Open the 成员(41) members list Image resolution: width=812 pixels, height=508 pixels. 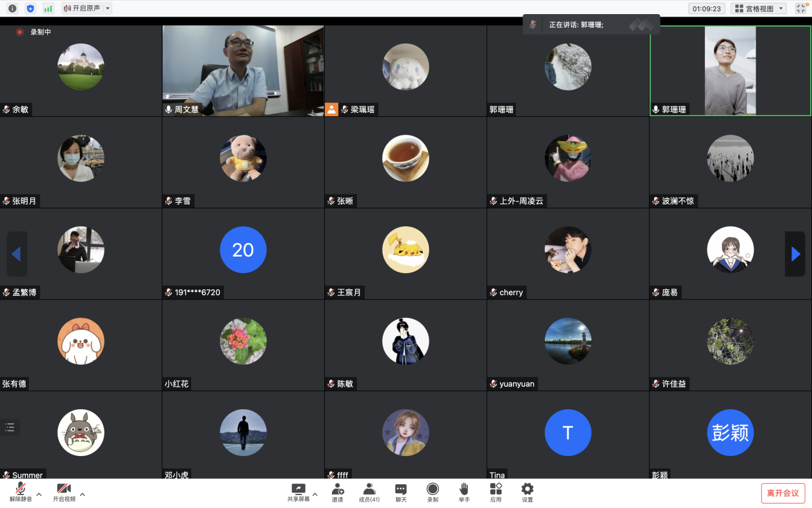pyautogui.click(x=369, y=492)
